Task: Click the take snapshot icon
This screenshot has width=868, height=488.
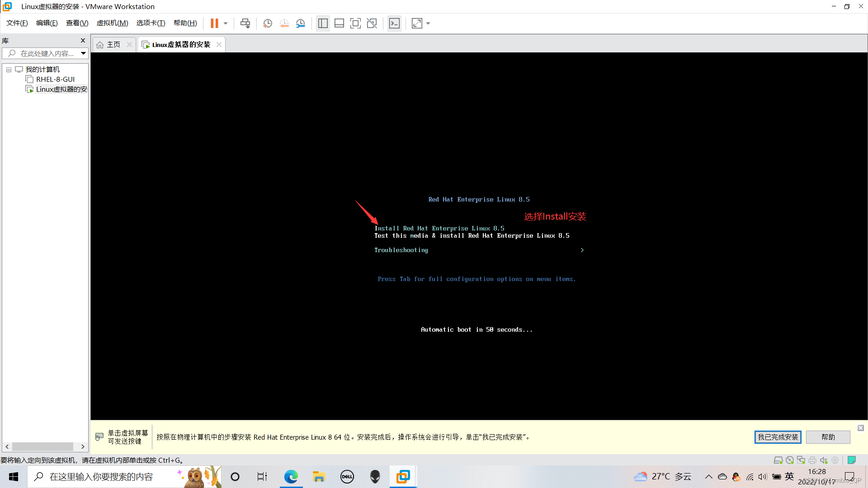Action: pos(268,23)
